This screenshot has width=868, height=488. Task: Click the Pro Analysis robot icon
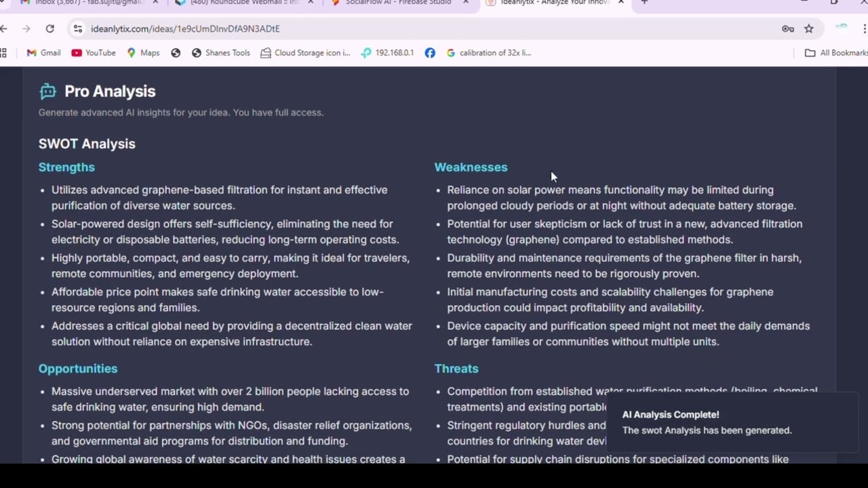coord(47,91)
